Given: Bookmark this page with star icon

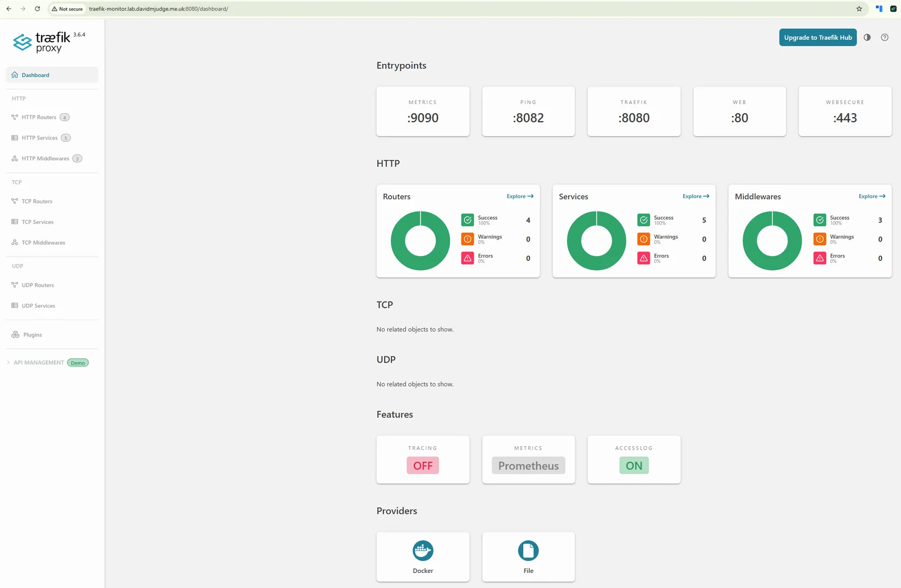Looking at the screenshot, I should [x=859, y=9].
